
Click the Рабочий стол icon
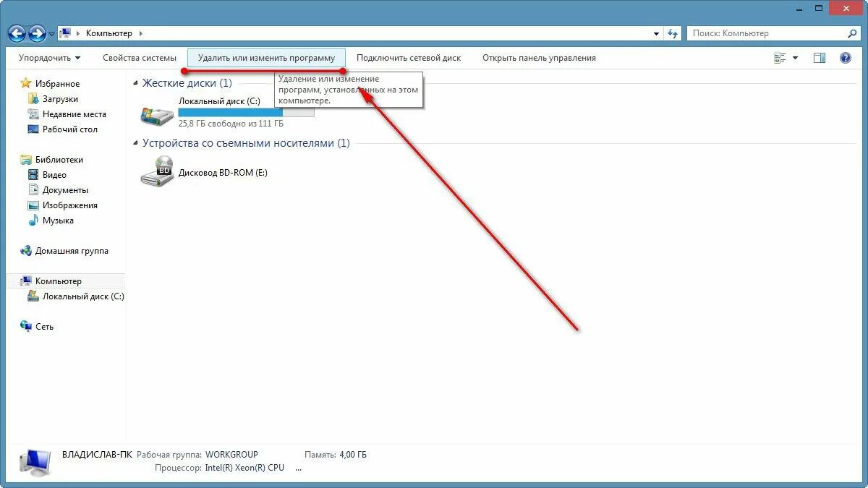[33, 129]
